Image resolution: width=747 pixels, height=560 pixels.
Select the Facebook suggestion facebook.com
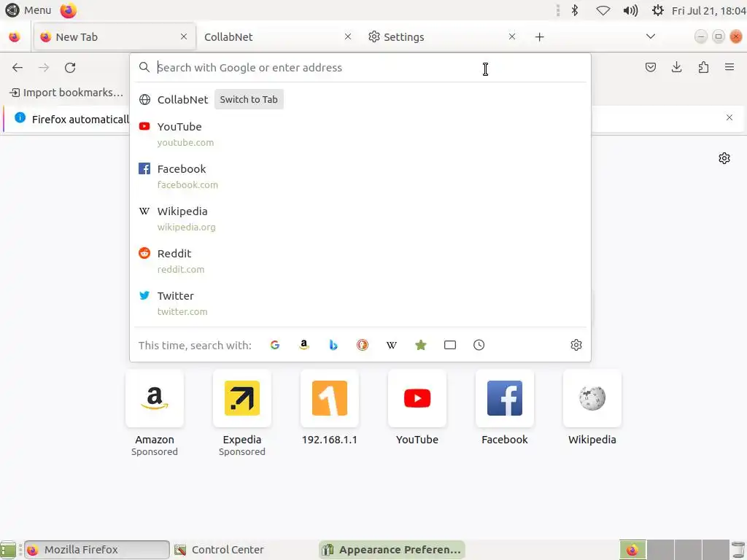[360, 176]
